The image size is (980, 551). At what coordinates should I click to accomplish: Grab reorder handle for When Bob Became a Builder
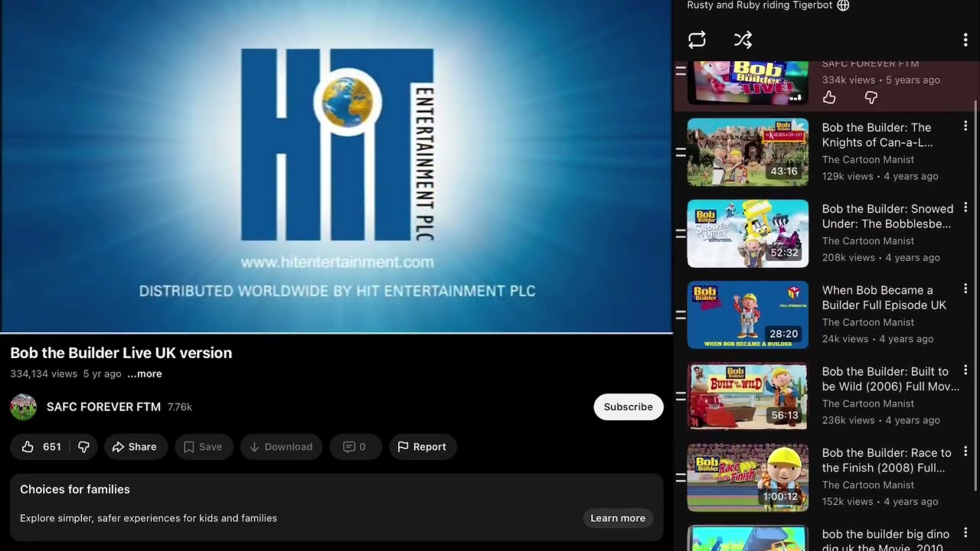[x=680, y=315]
